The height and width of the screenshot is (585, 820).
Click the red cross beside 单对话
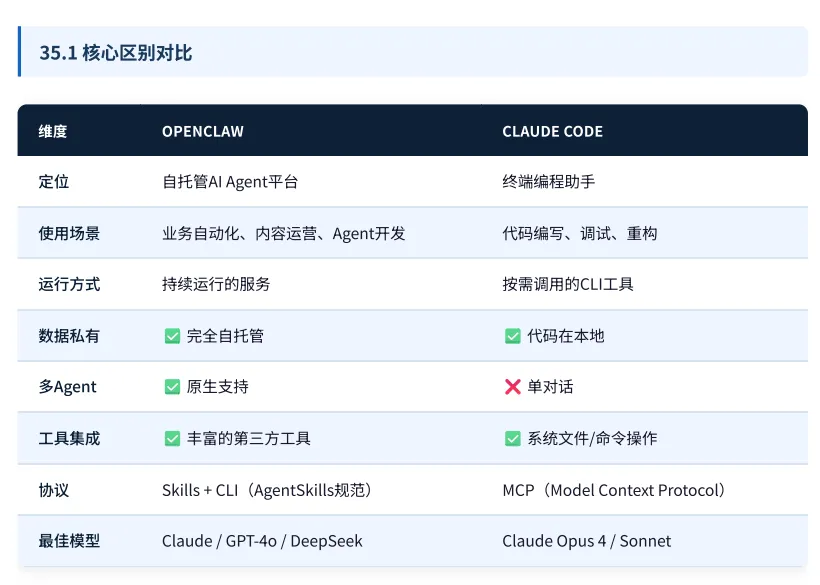coord(512,387)
